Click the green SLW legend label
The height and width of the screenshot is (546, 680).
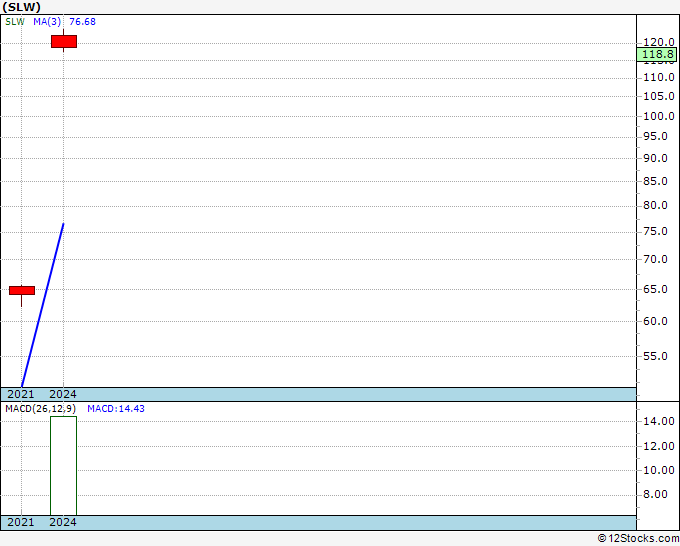(15, 22)
